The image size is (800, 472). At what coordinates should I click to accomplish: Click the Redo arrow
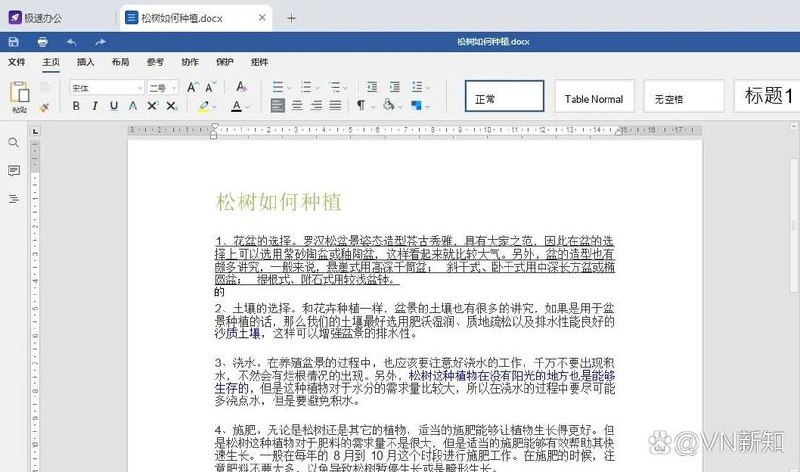[x=101, y=42]
